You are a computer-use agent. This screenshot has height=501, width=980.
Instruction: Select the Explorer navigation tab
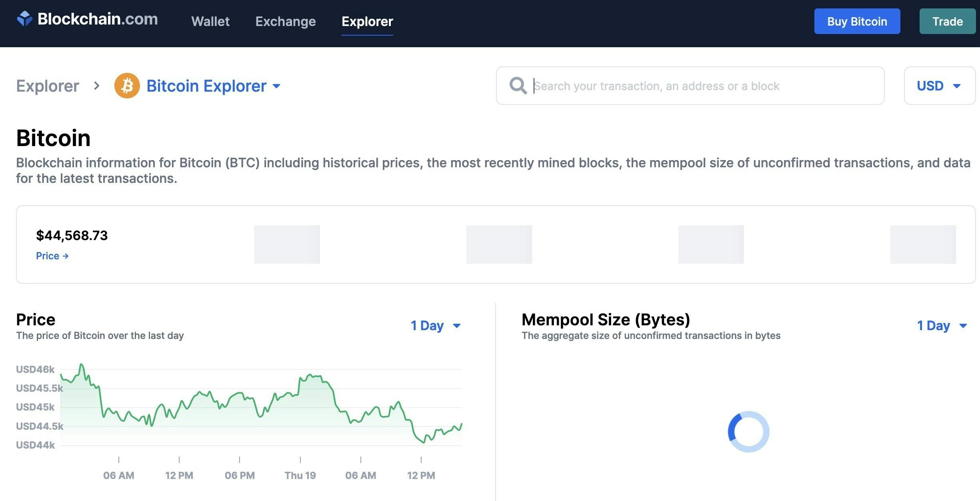click(x=367, y=21)
